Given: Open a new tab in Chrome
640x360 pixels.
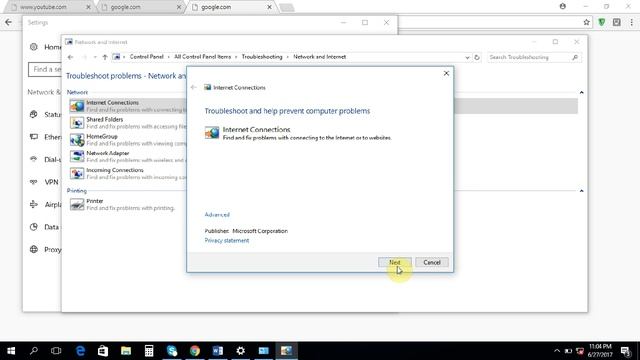Looking at the screenshot, I should pos(287,7).
